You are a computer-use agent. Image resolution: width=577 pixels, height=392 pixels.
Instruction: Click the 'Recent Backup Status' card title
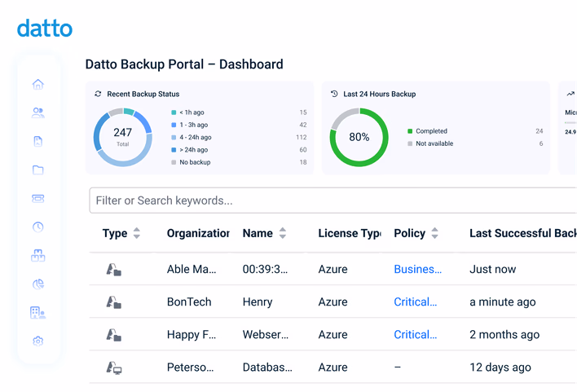[x=143, y=94]
